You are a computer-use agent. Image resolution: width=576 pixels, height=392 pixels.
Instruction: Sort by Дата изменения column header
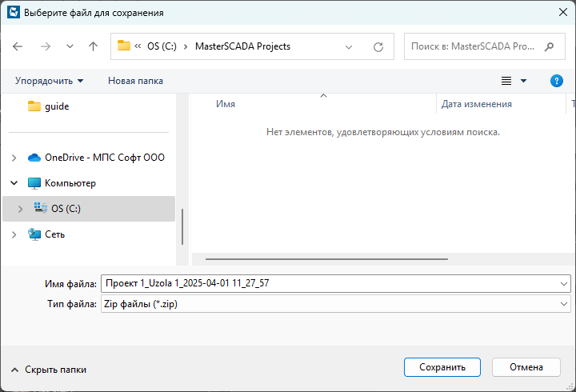pyautogui.click(x=477, y=104)
